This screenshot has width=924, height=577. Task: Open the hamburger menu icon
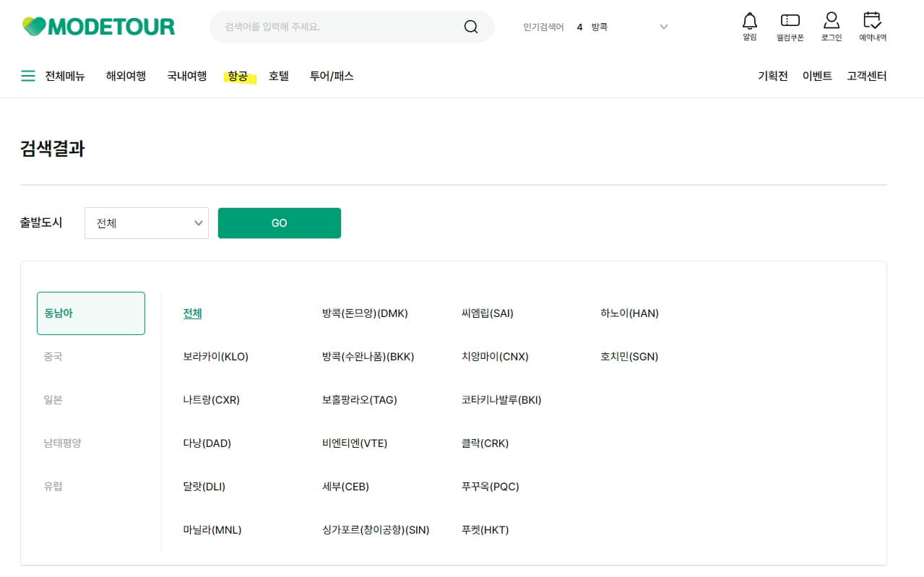27,75
